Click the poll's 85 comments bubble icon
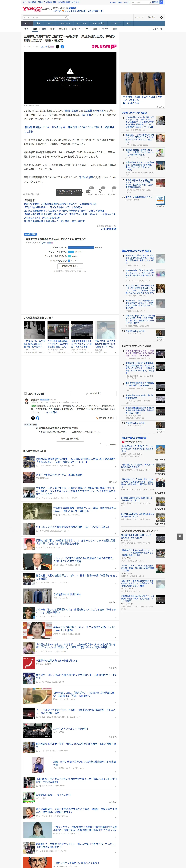Image resolution: width=186 pixels, height=868 pixels. click(44, 243)
